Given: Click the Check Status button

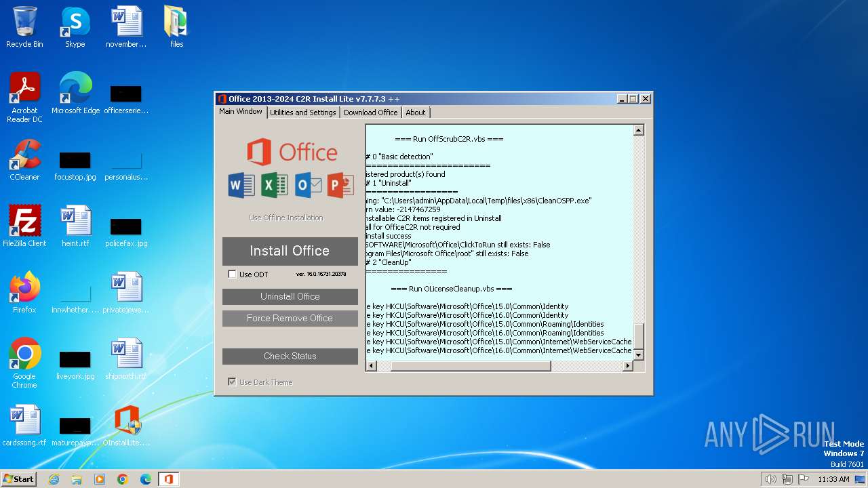Looking at the screenshot, I should [x=290, y=356].
